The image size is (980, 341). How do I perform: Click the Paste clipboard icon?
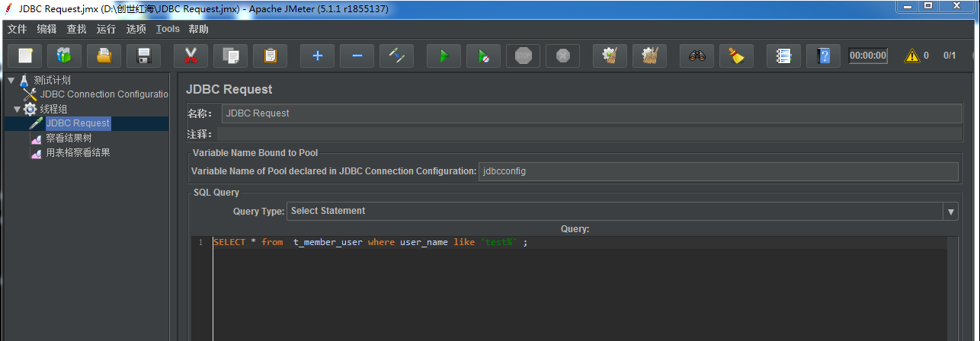pyautogui.click(x=270, y=56)
